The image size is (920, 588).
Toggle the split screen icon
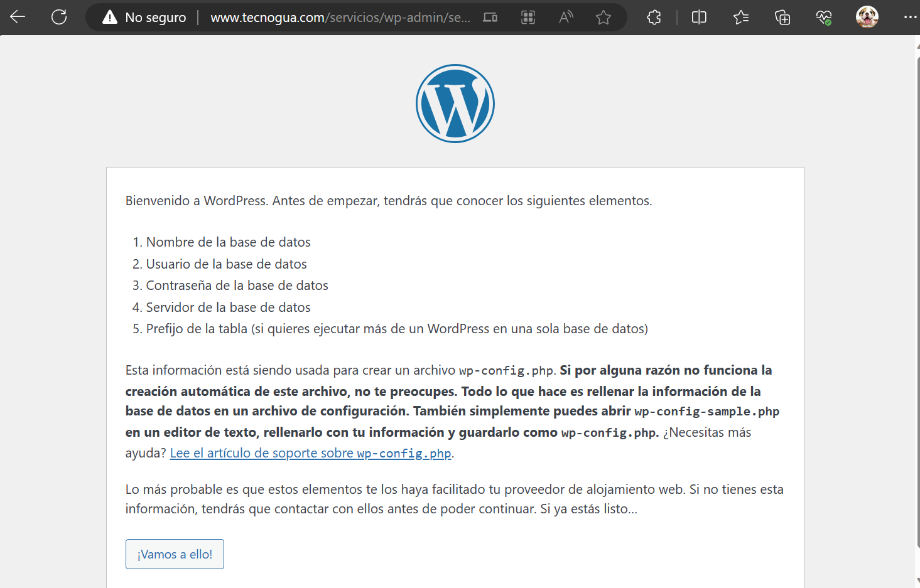699,18
